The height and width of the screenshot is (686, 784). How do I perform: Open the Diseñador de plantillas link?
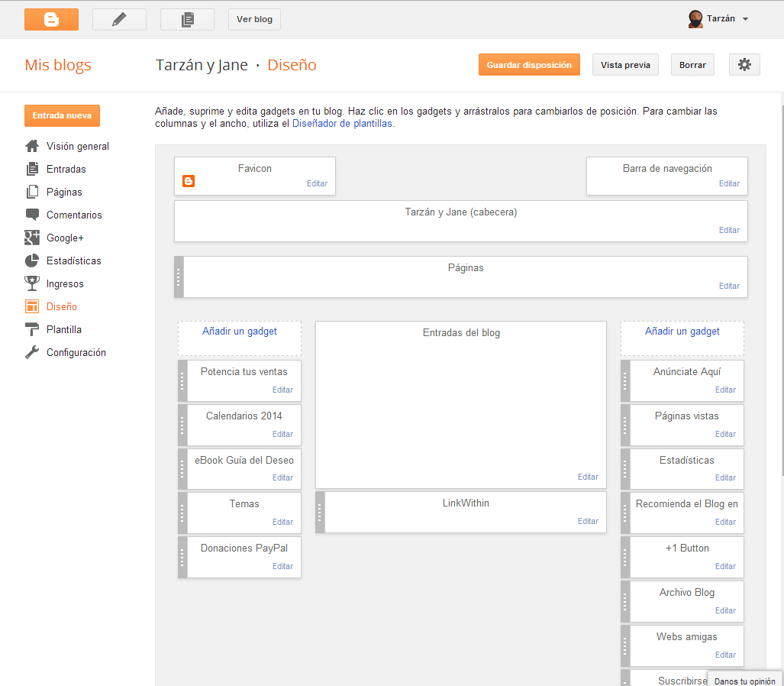click(x=343, y=123)
